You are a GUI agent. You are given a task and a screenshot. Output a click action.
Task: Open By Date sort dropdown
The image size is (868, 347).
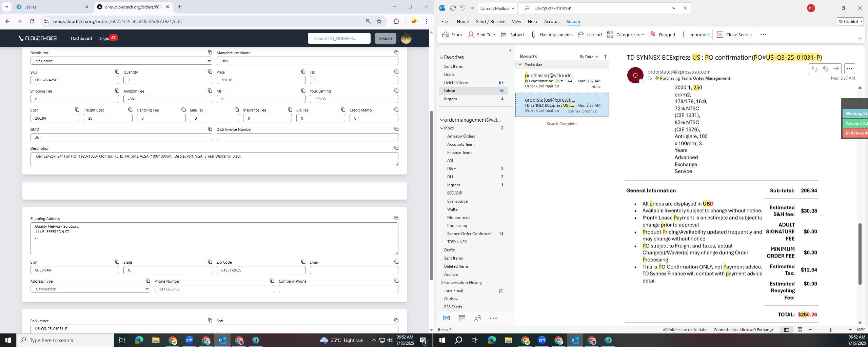[589, 57]
